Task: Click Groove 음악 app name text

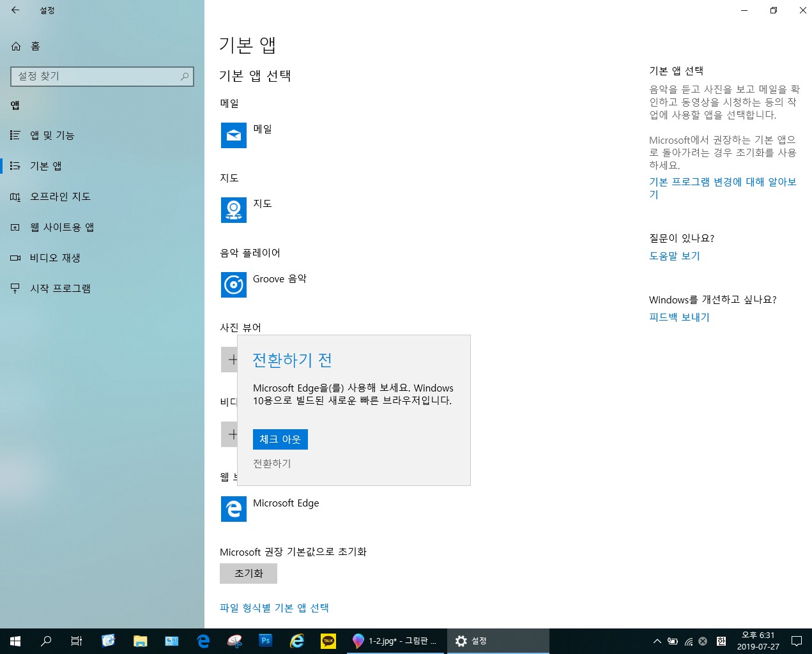Action: pos(280,279)
